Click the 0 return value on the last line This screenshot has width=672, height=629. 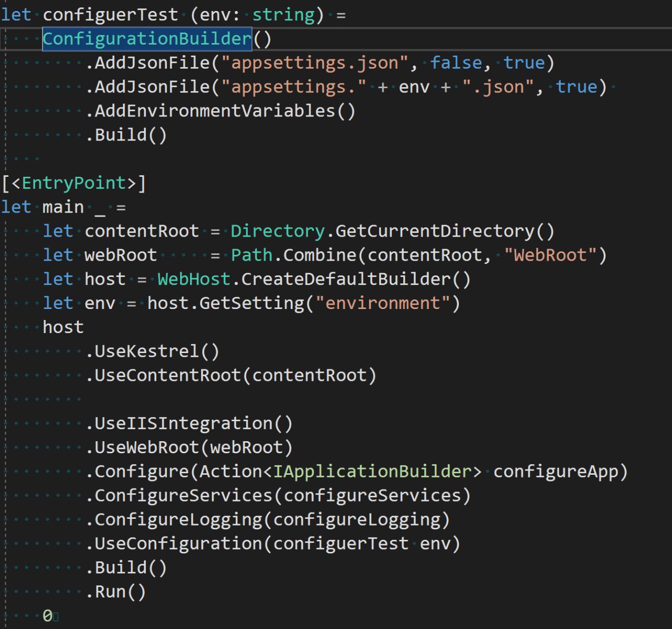[x=48, y=616]
